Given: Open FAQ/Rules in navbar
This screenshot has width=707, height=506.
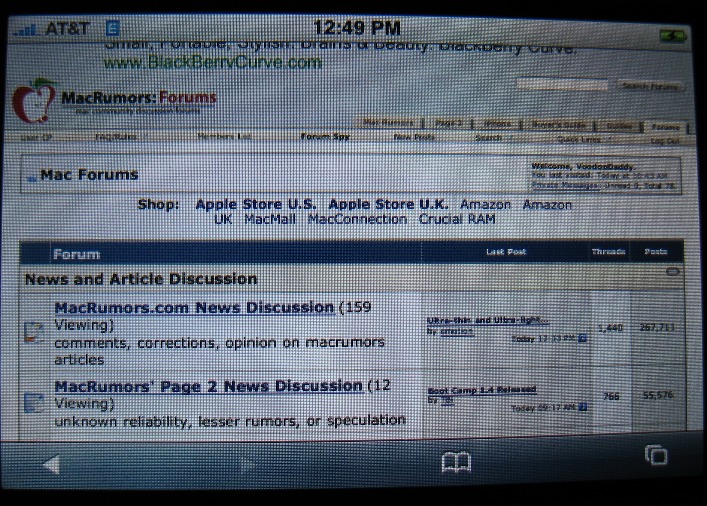Looking at the screenshot, I should coord(115,136).
